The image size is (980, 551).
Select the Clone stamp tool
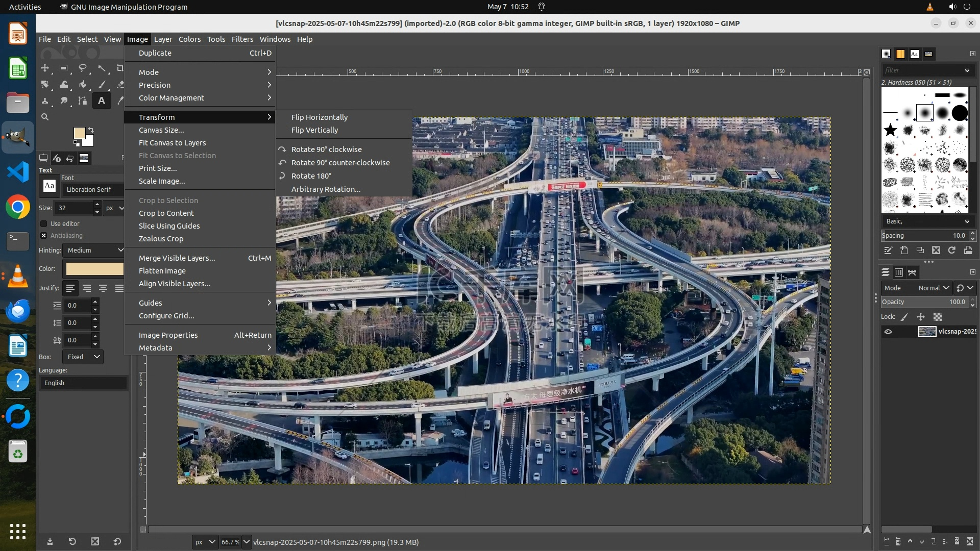click(x=45, y=101)
